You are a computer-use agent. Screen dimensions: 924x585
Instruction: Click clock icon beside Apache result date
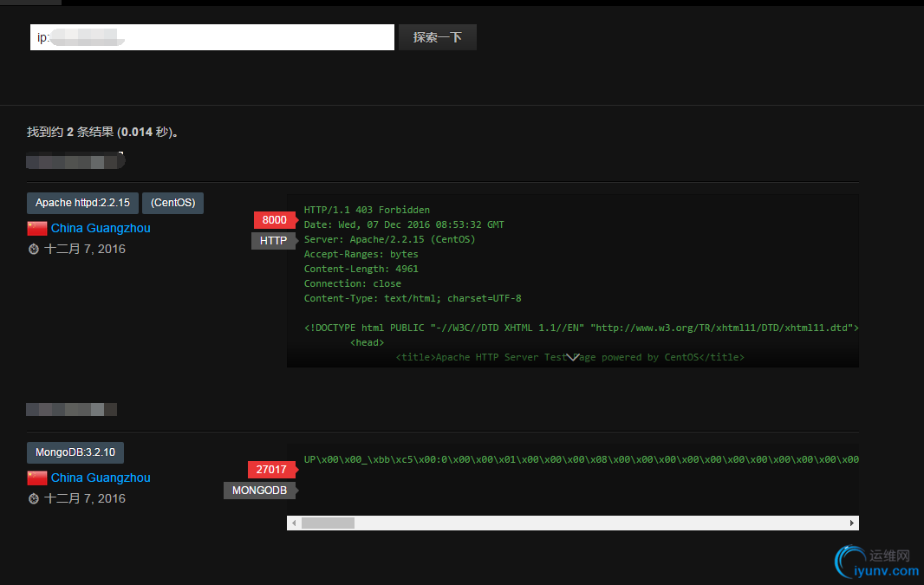click(34, 250)
